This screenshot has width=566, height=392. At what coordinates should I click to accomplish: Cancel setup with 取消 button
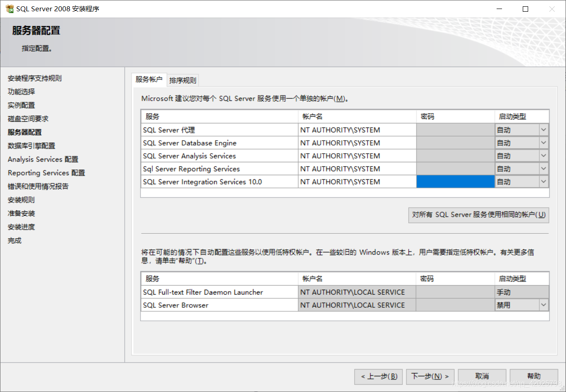coord(482,376)
